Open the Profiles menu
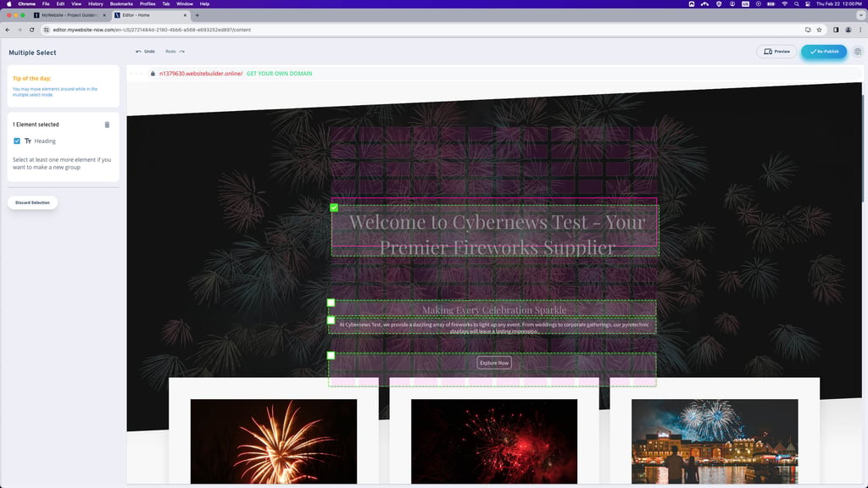 (x=147, y=4)
